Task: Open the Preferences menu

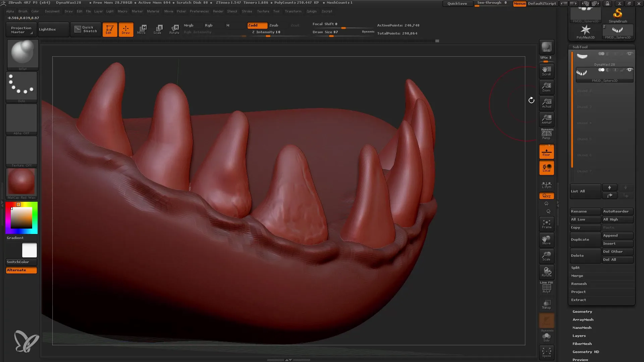Action: tap(198, 11)
